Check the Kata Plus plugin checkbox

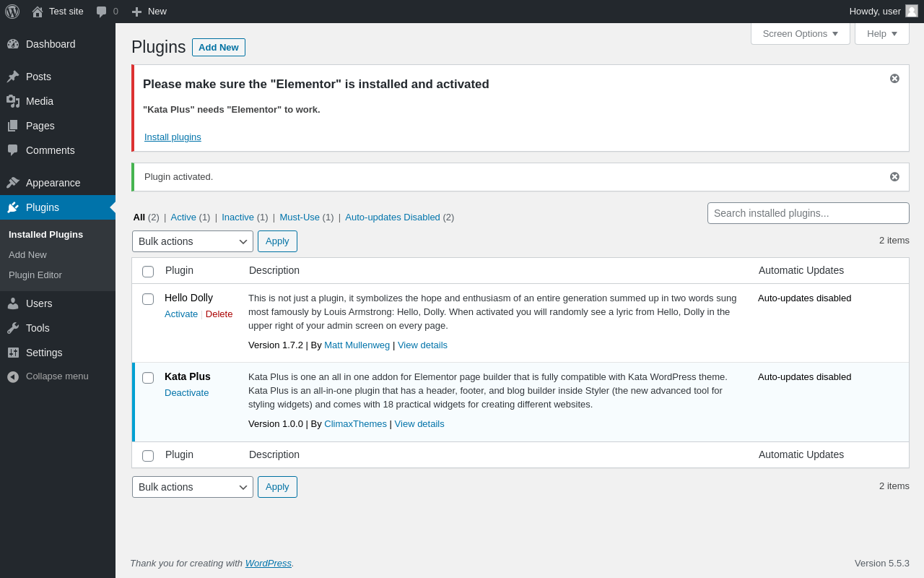coord(148,378)
